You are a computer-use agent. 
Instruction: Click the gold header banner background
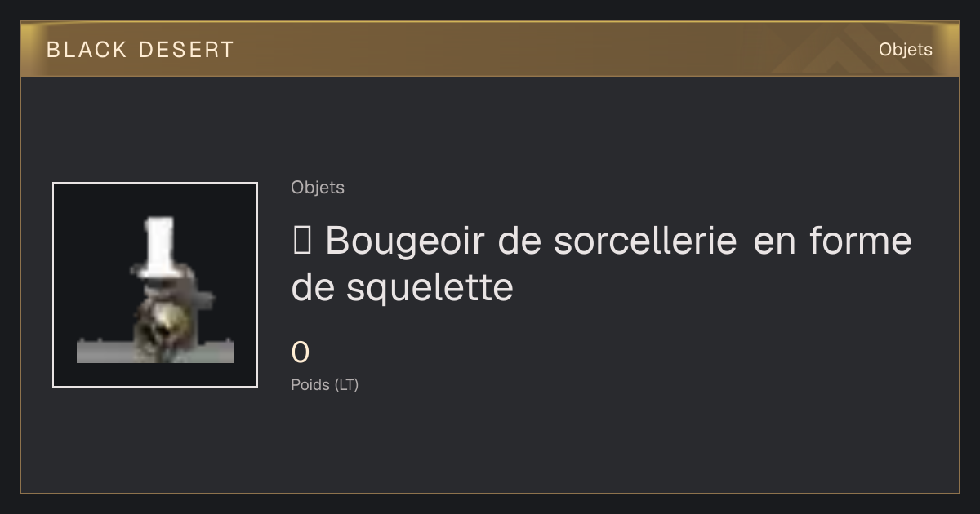click(490, 50)
